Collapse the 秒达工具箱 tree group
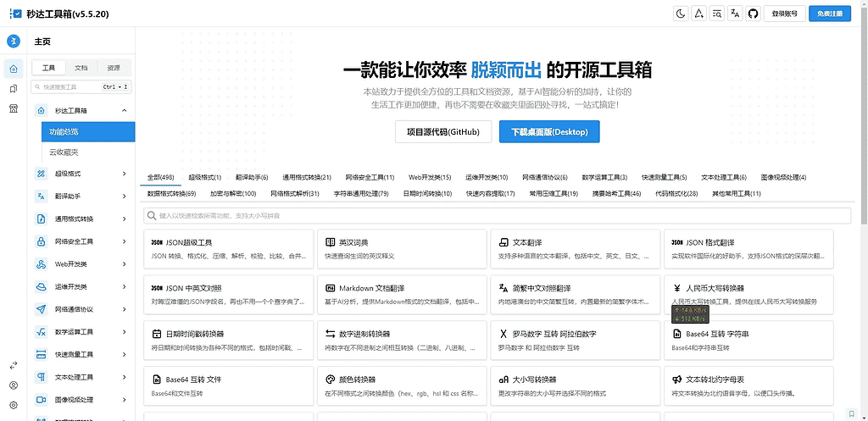Screen dimensions: 868x421 pyautogui.click(x=124, y=111)
